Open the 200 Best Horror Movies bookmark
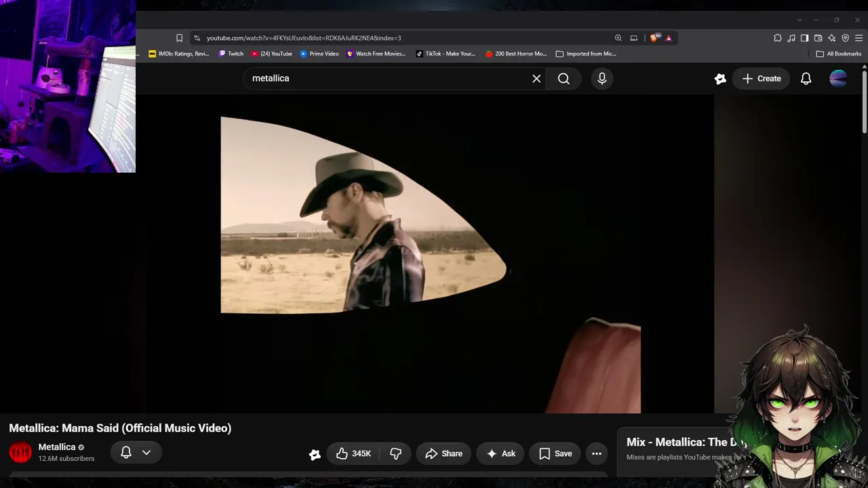This screenshot has height=488, width=868. coord(516,54)
